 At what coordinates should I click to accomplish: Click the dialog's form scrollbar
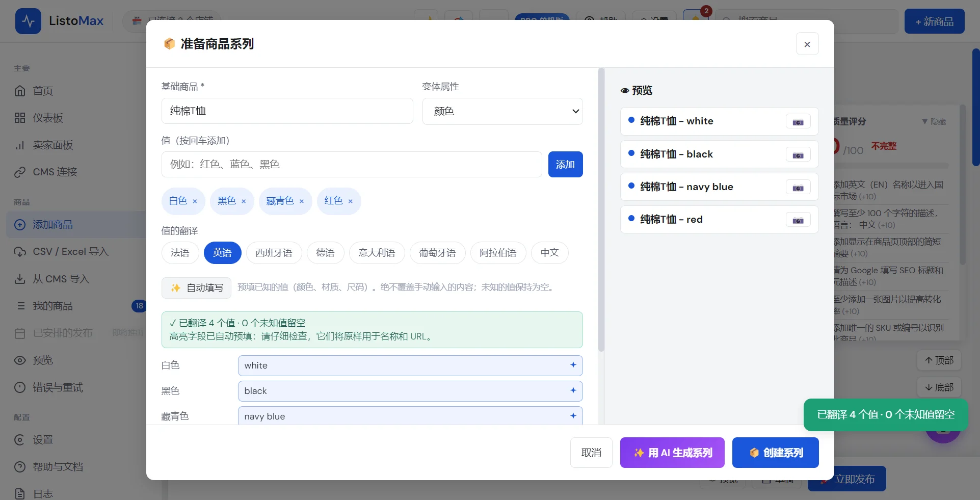pyautogui.click(x=601, y=210)
